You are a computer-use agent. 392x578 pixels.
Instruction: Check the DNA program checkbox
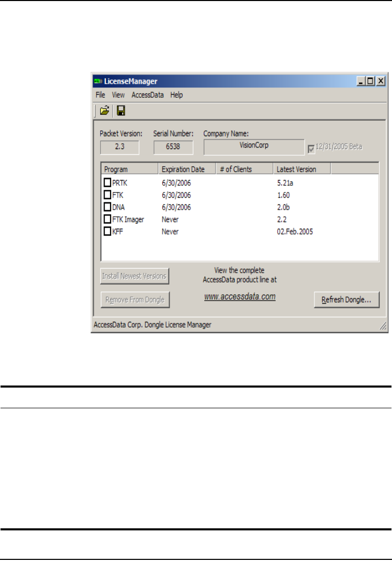[107, 207]
